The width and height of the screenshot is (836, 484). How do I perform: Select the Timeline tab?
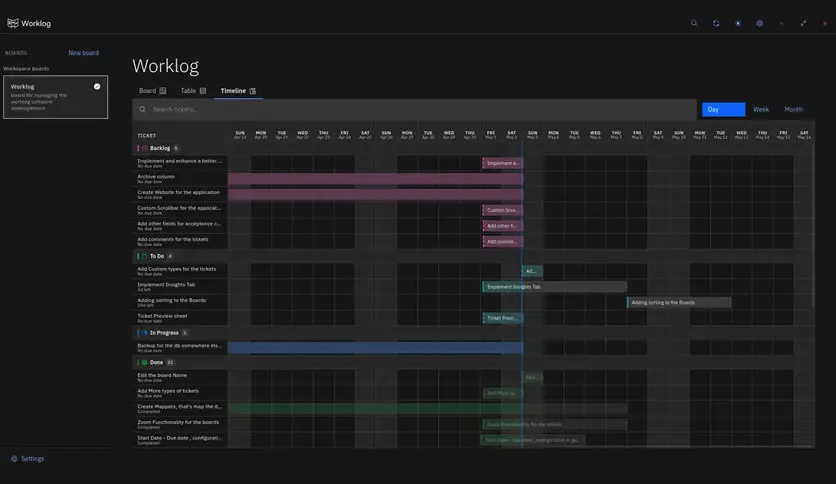(238, 91)
